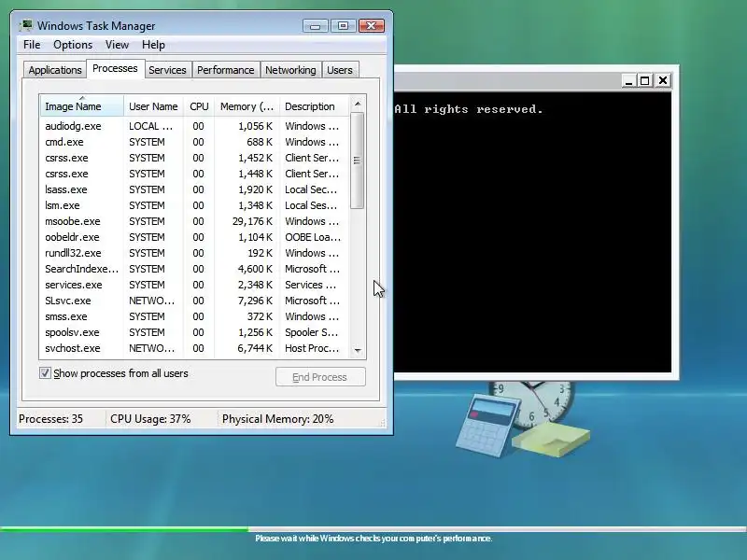Switch to the Networking tab
Screen dimensions: 747x560
pos(290,70)
